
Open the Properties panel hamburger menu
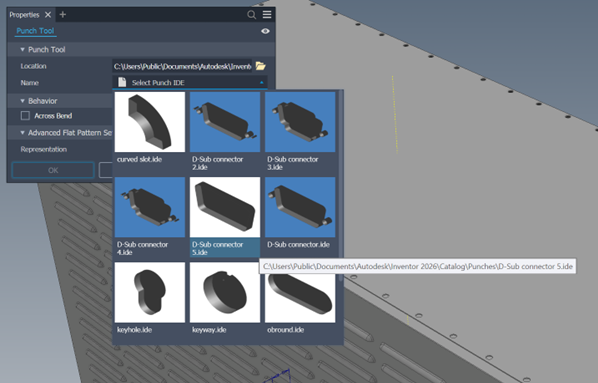tap(267, 14)
